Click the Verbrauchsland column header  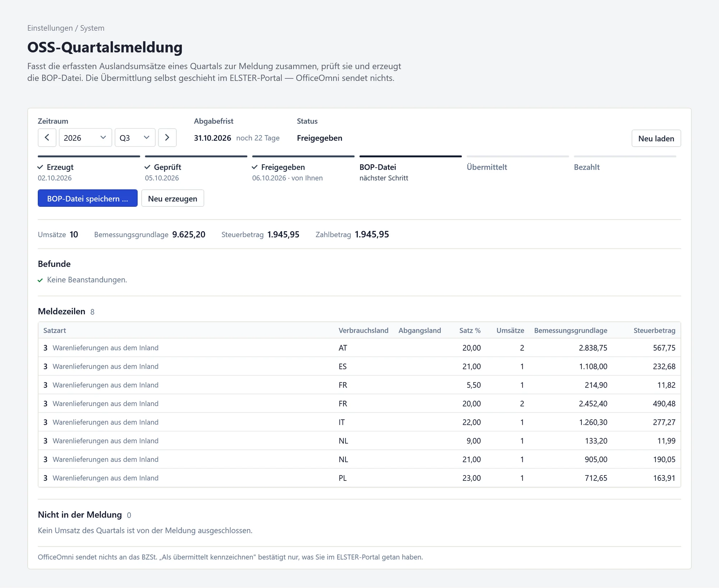(x=363, y=331)
